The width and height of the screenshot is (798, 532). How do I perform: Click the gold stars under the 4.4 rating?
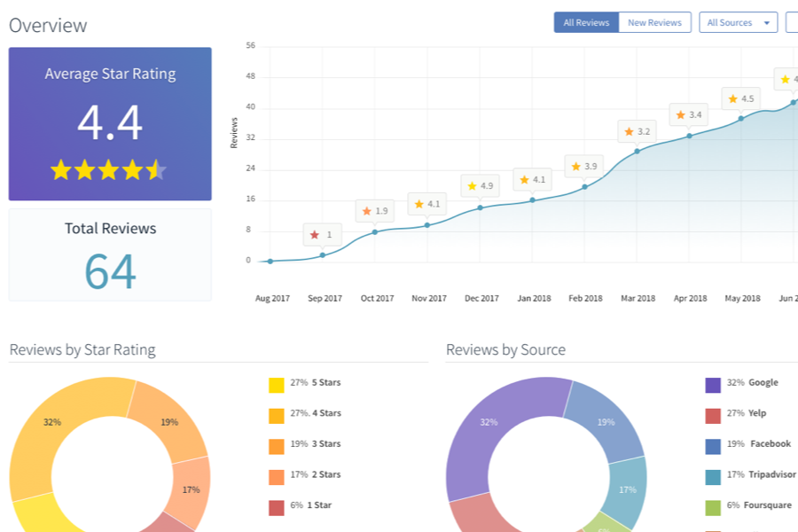coord(109,170)
